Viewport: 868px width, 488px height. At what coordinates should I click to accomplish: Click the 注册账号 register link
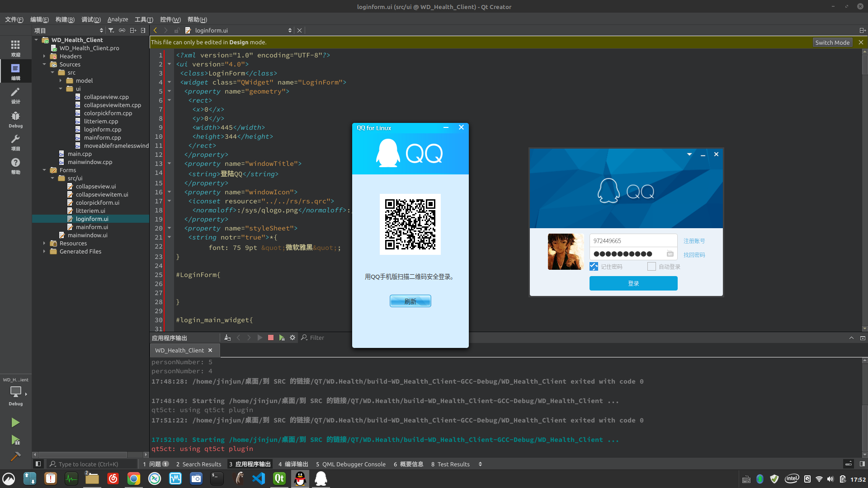point(694,241)
